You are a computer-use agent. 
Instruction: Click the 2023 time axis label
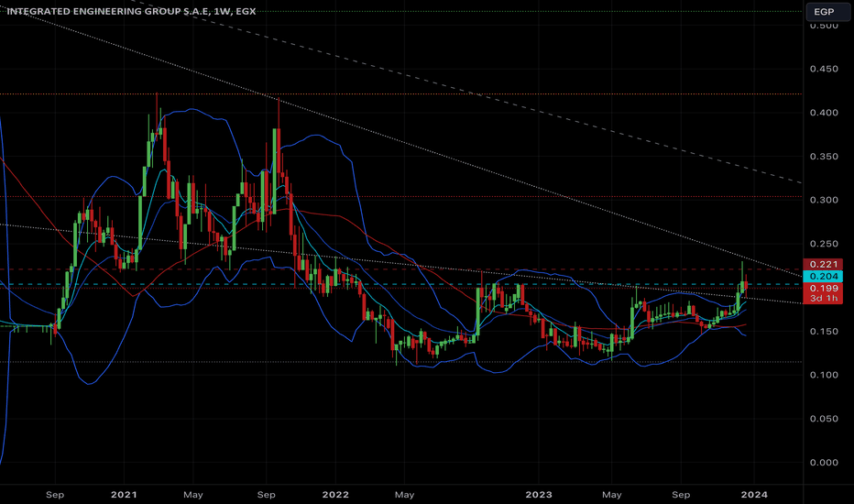point(538,495)
